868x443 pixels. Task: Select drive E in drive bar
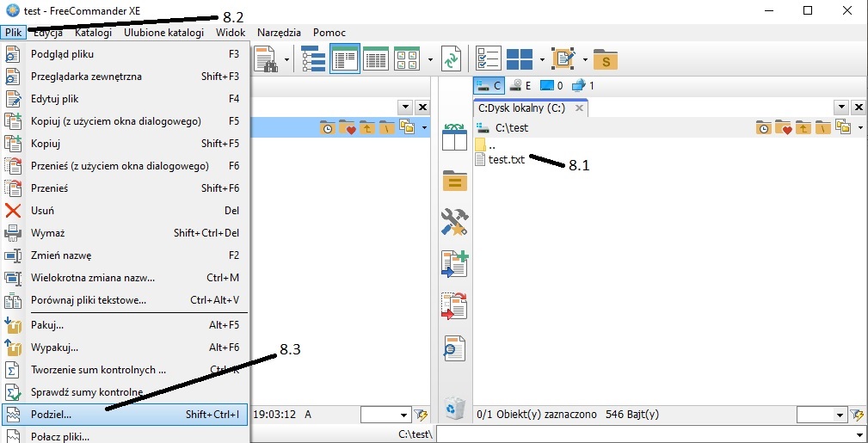coord(520,85)
